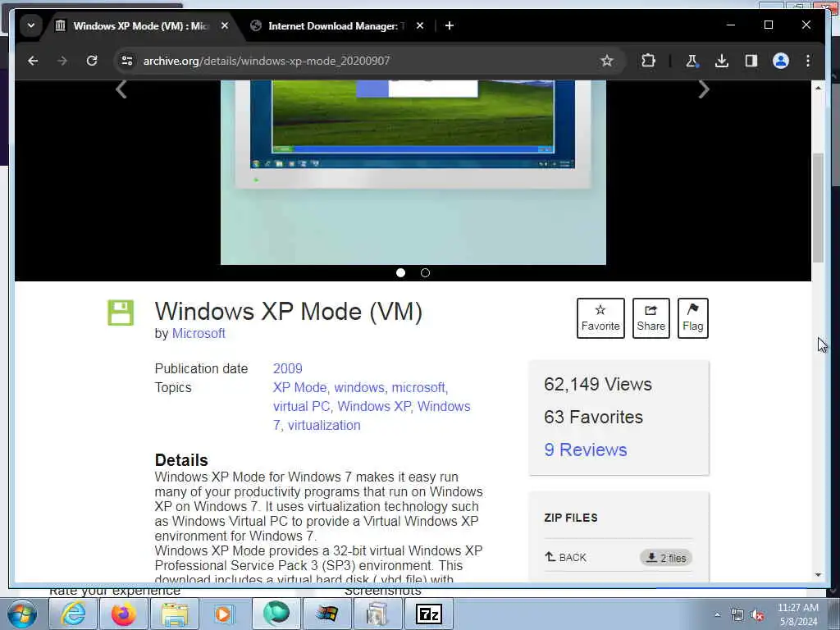Open the microsoft topic link
The image size is (840, 630).
418,387
